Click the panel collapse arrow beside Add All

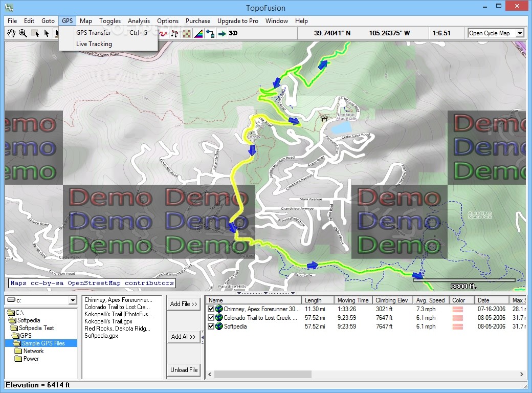[x=203, y=337]
